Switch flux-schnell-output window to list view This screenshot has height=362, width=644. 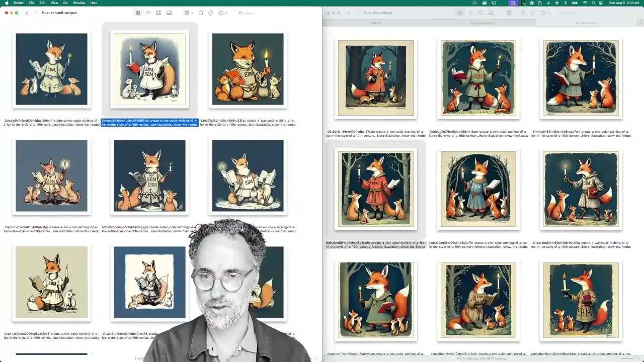point(148,13)
